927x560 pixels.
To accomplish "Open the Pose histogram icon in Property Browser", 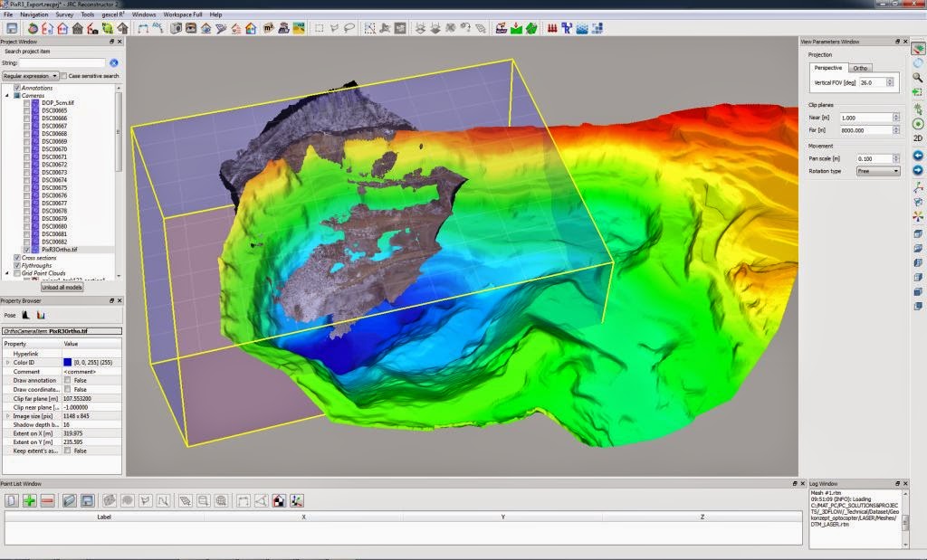I will [x=25, y=315].
